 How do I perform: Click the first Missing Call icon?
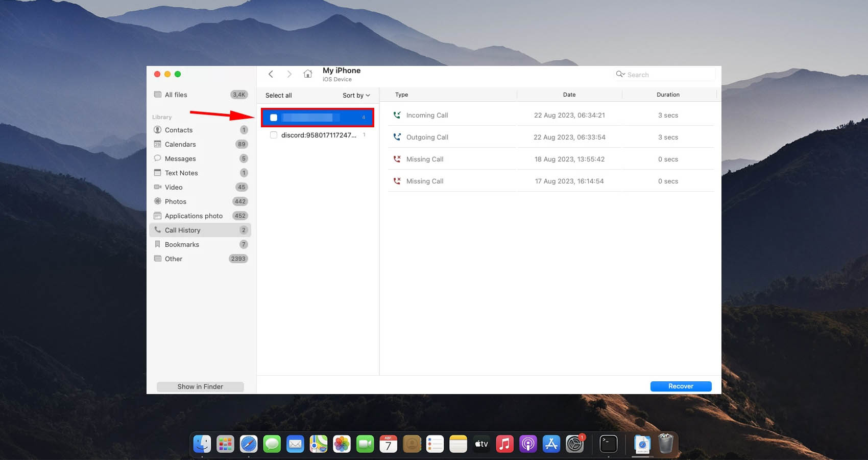[x=397, y=159]
